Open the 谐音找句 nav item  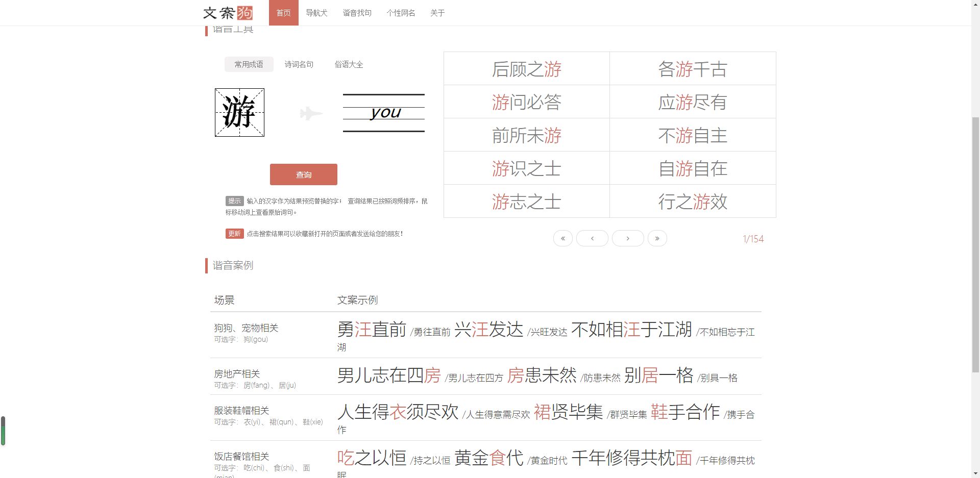[357, 13]
